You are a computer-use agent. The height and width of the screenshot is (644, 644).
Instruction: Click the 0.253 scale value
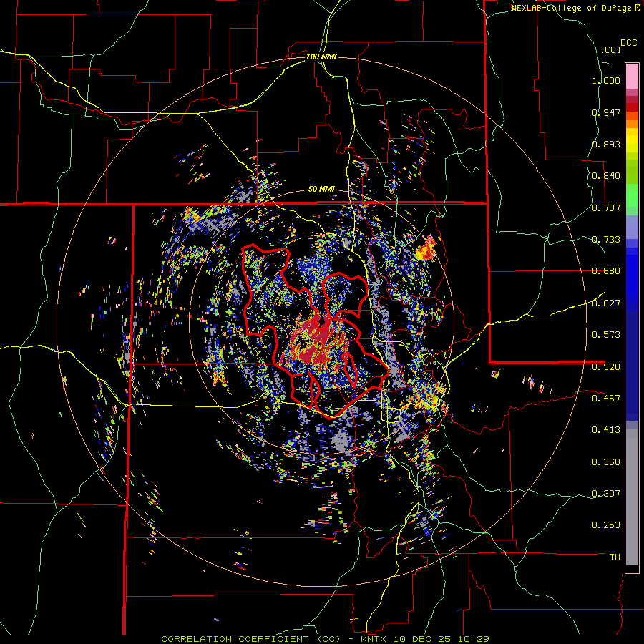(x=606, y=525)
